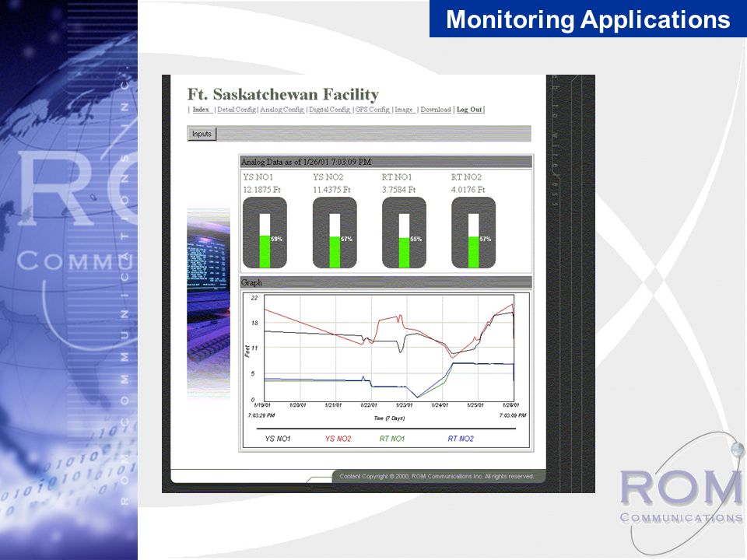Viewport: 747px width, 560px height.
Task: Click the Time (7 Days) axis label
Action: [389, 418]
